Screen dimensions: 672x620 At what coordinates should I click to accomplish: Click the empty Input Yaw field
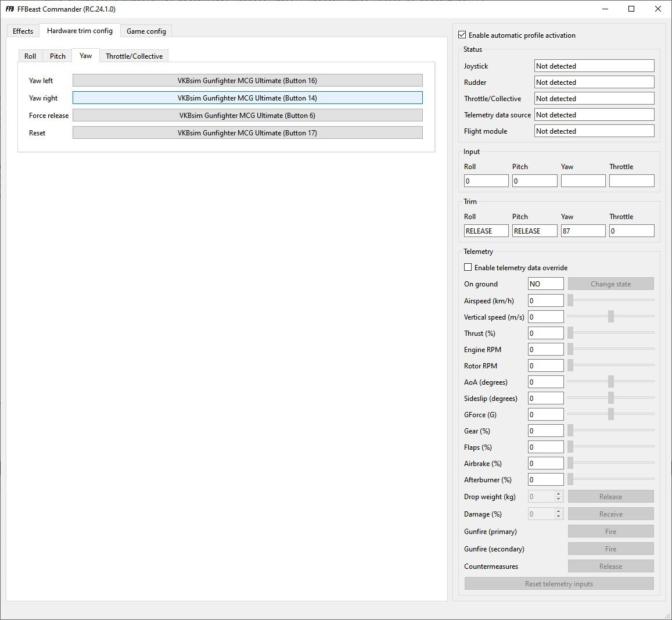tap(583, 181)
